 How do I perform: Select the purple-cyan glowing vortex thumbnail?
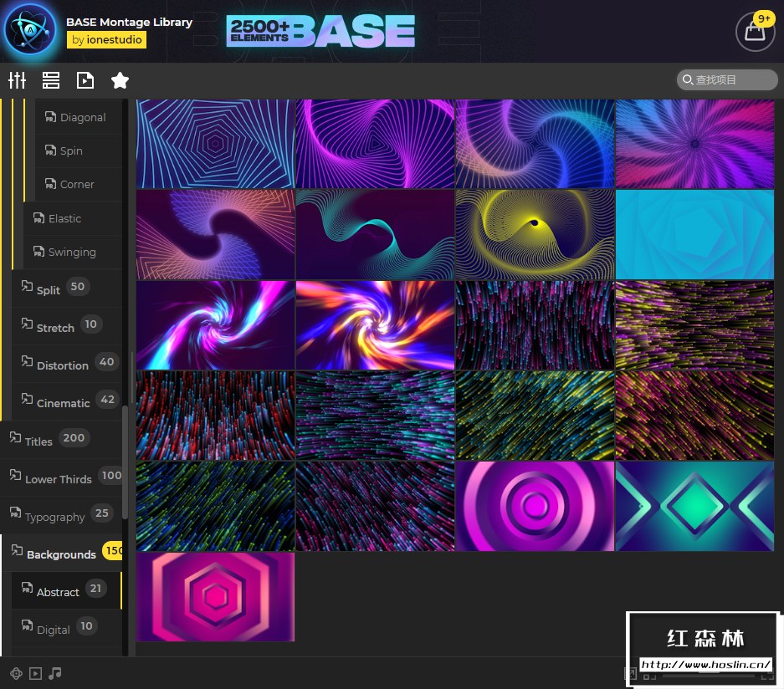click(x=216, y=325)
